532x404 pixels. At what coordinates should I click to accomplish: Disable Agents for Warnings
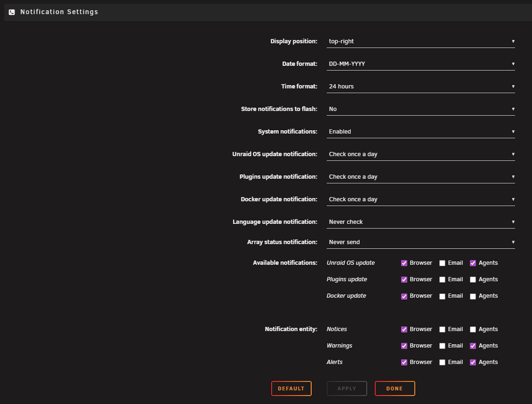(x=472, y=346)
